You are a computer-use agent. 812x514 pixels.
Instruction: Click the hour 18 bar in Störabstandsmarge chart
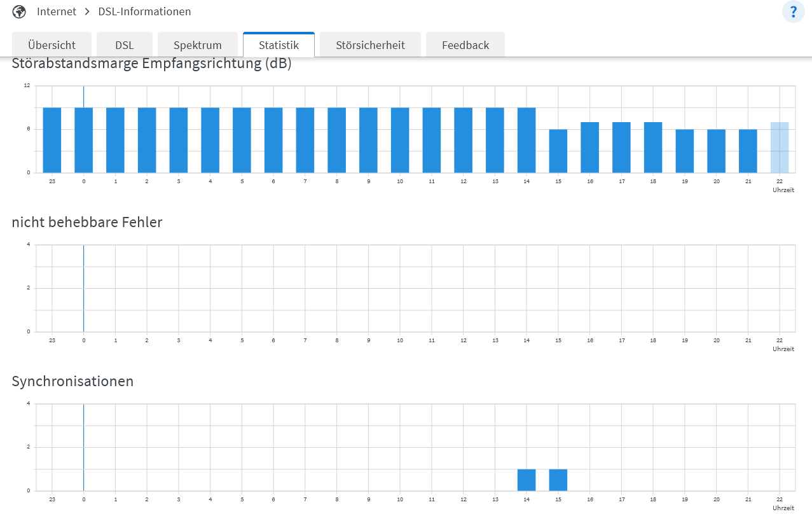pos(653,147)
